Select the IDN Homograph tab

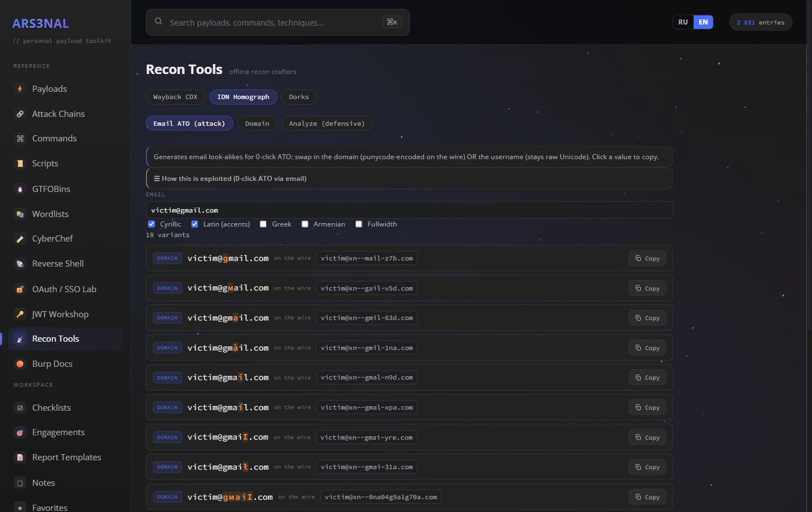243,97
